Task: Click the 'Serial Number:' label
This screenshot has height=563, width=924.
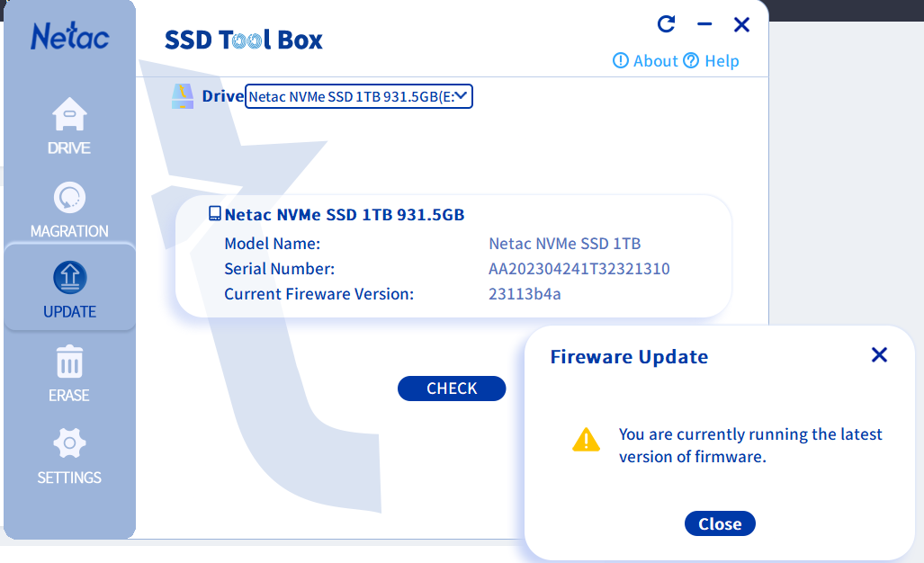Action: coord(279,269)
